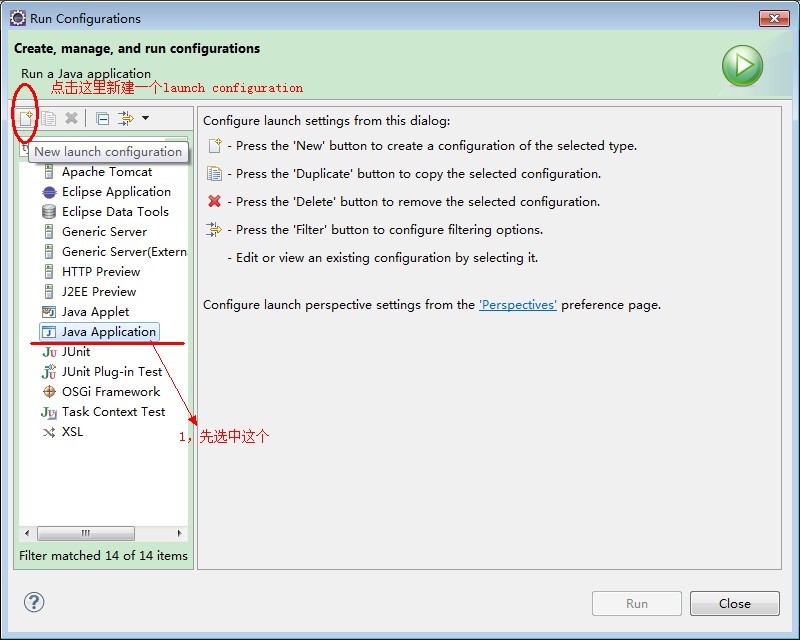Open the Filter dropdown arrow
Image resolution: width=800 pixels, height=640 pixels.
coord(145,118)
